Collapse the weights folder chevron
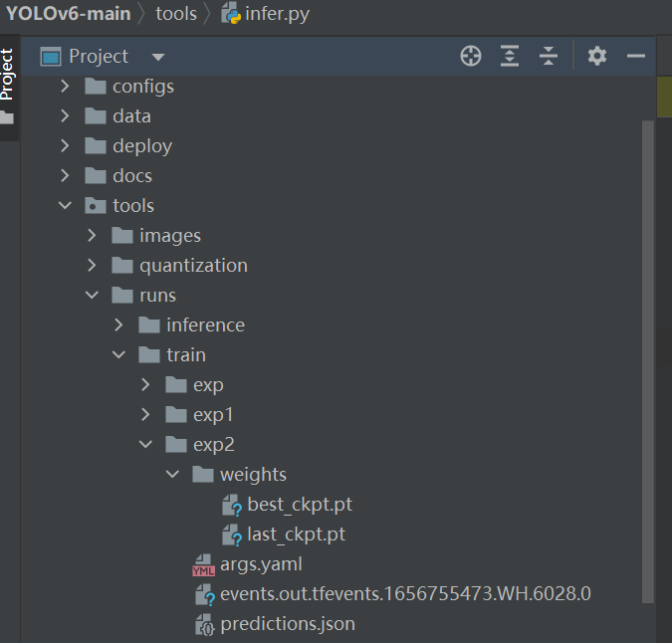This screenshot has height=643, width=672. 172,474
